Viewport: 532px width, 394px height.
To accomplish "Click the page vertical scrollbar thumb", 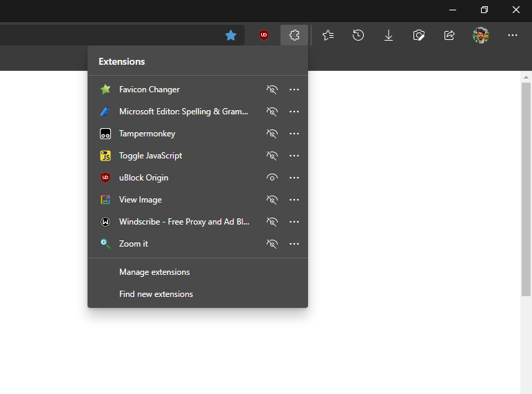I will (526, 189).
